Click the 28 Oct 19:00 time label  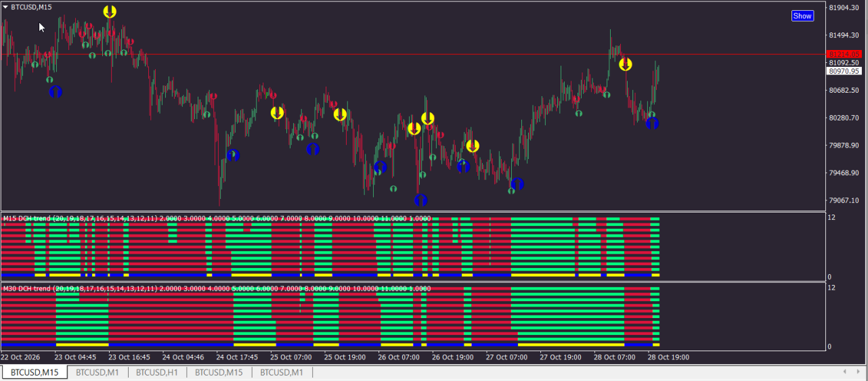669,357
